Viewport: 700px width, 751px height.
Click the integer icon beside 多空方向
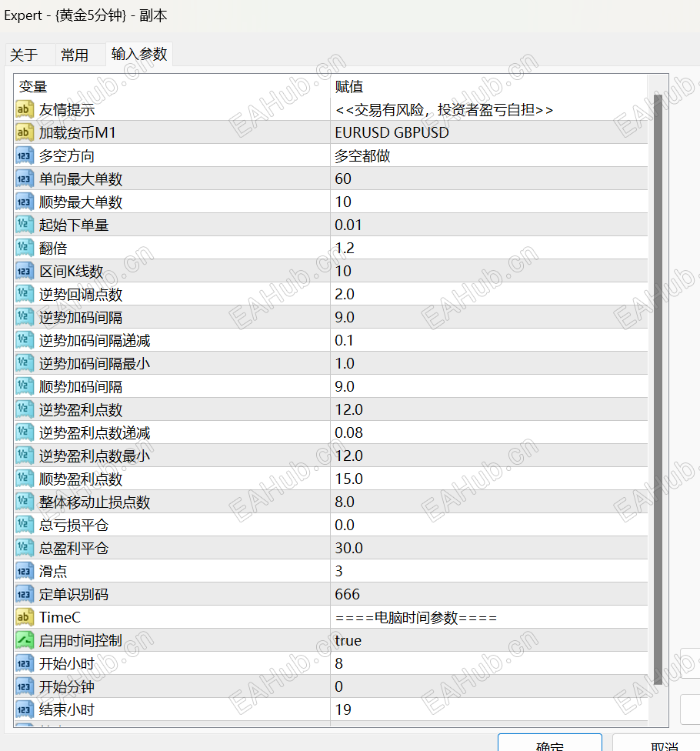pos(25,155)
